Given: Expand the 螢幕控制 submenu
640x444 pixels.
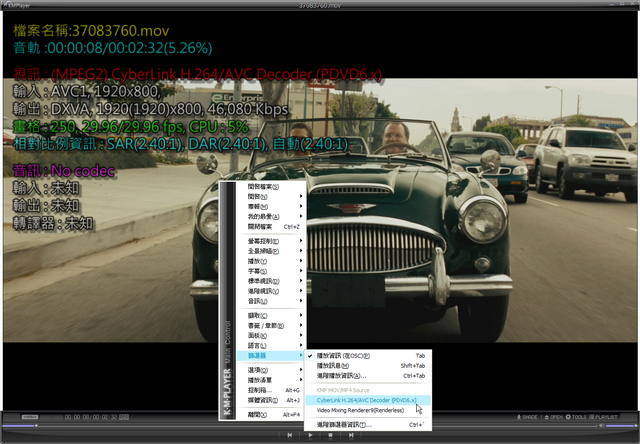Looking at the screenshot, I should 271,241.
